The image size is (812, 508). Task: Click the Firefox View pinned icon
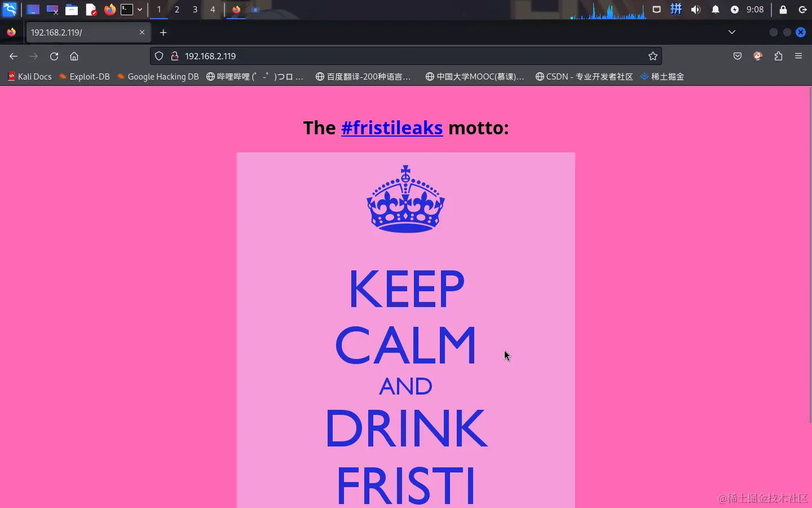(x=11, y=33)
